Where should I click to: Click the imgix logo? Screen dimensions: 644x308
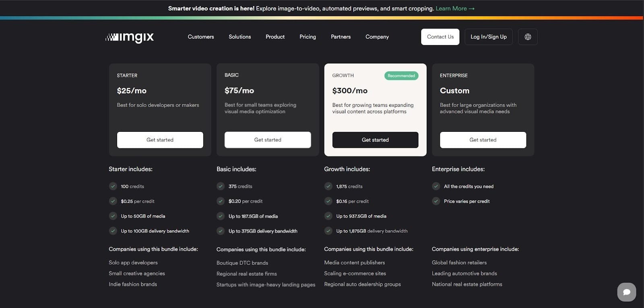click(x=130, y=37)
